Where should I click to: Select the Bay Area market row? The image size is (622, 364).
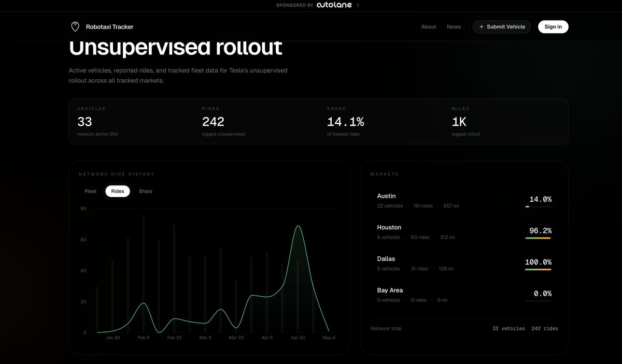(464, 296)
